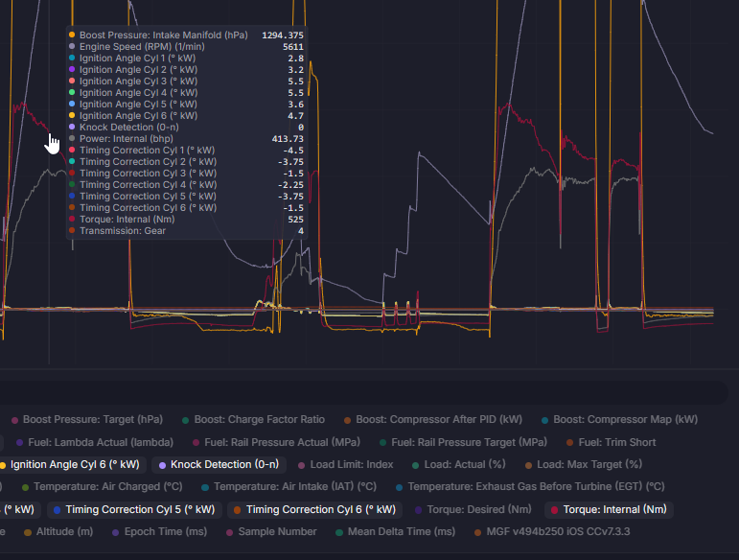Click Timing Correction Cyl 6 color dot
The image size is (739, 560).
[x=238, y=509]
